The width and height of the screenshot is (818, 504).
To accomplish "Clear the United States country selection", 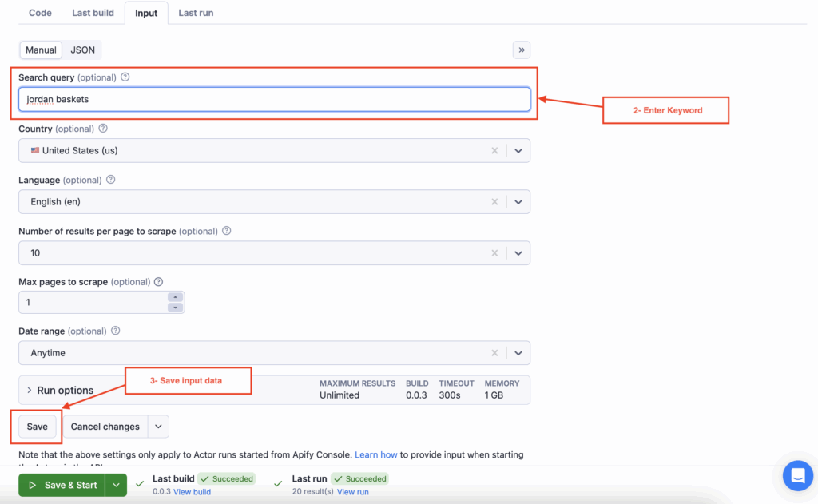I will [494, 150].
